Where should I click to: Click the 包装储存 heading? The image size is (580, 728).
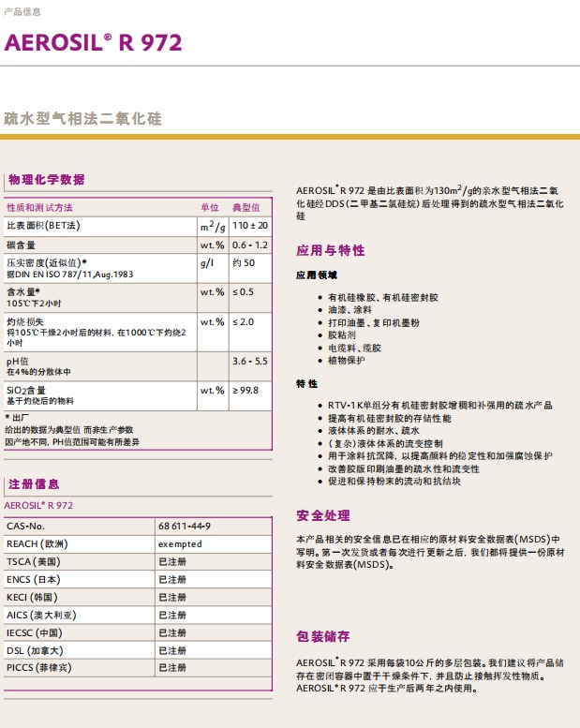pos(323,635)
